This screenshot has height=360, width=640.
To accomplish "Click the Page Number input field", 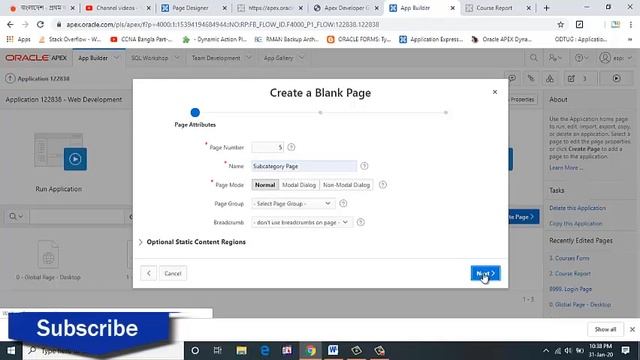I will pos(267,147).
